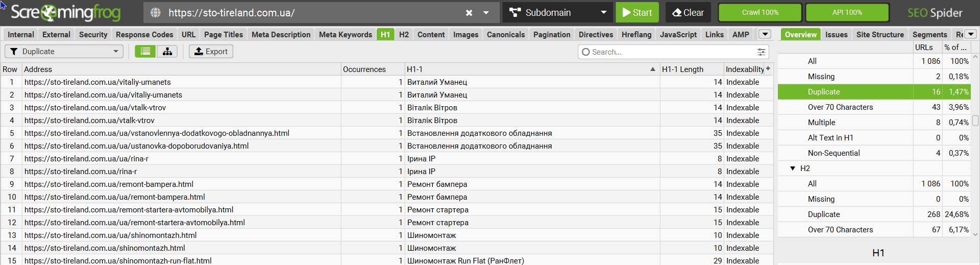Viewport: 980px width, 265px height.
Task: Open search filter options sliders icon
Action: 761,52
